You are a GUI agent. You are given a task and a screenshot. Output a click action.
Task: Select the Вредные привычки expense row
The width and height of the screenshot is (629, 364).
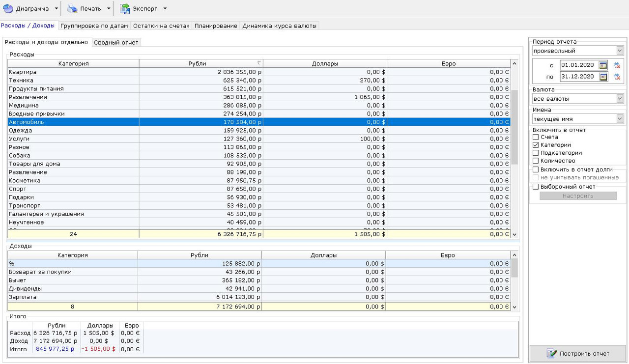click(x=259, y=113)
